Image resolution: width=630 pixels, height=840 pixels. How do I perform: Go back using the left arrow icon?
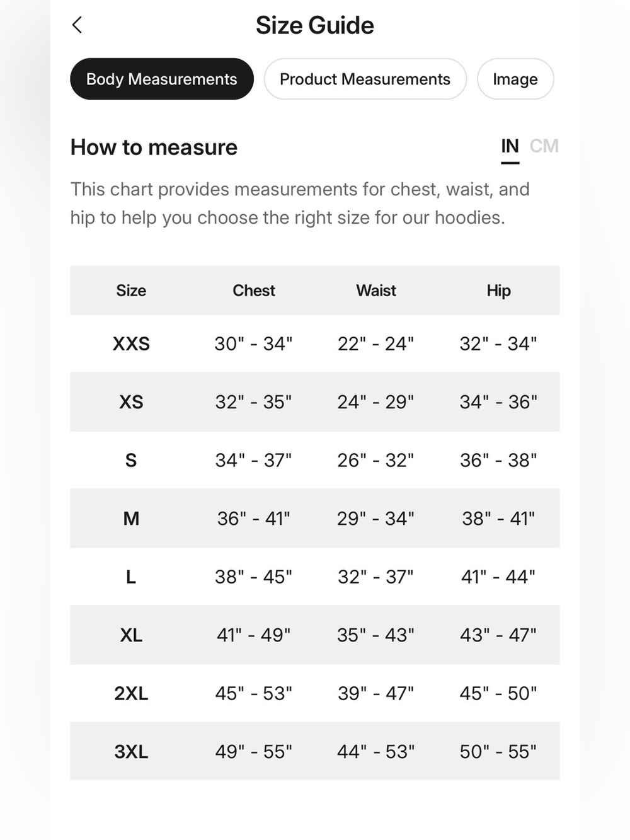pyautogui.click(x=77, y=25)
